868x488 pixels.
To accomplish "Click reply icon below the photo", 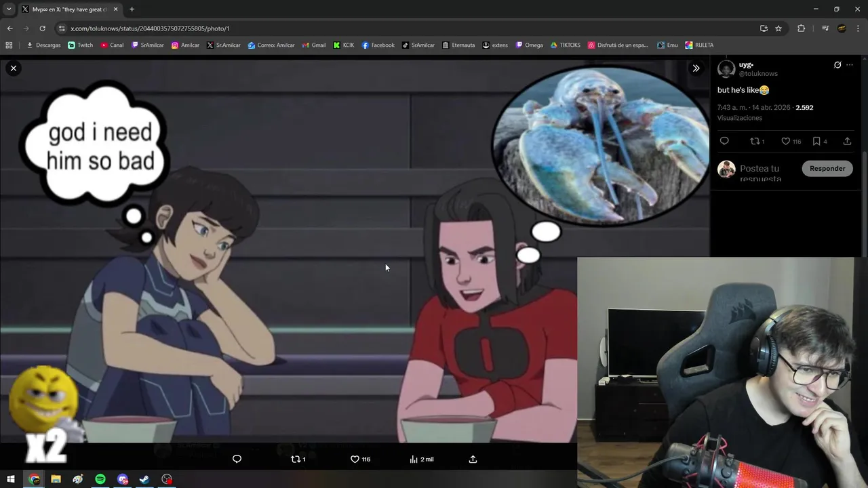I will click(237, 459).
